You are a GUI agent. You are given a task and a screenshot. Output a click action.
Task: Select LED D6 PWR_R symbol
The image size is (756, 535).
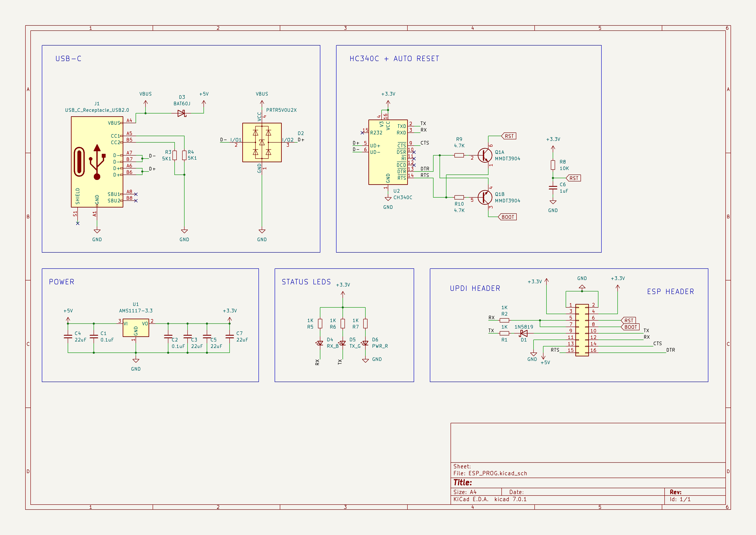[x=365, y=343]
